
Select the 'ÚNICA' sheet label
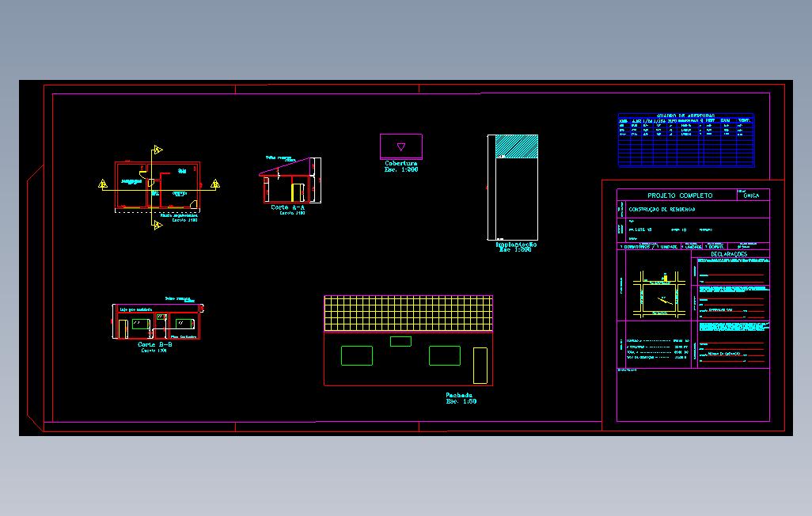point(751,195)
